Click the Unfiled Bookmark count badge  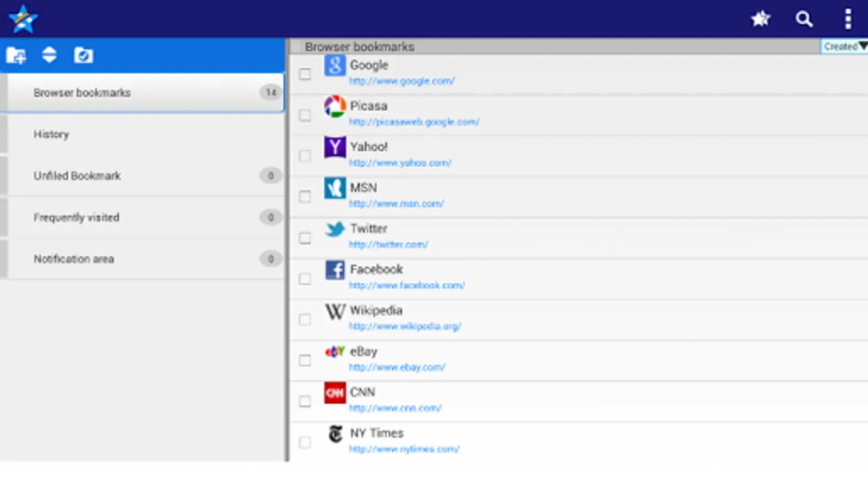pos(271,175)
